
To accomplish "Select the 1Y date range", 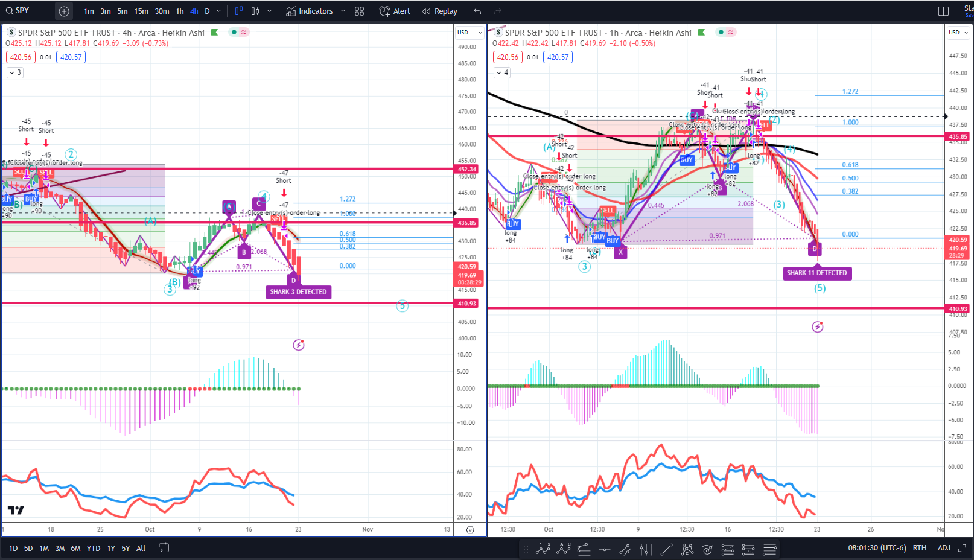I will coord(111,549).
